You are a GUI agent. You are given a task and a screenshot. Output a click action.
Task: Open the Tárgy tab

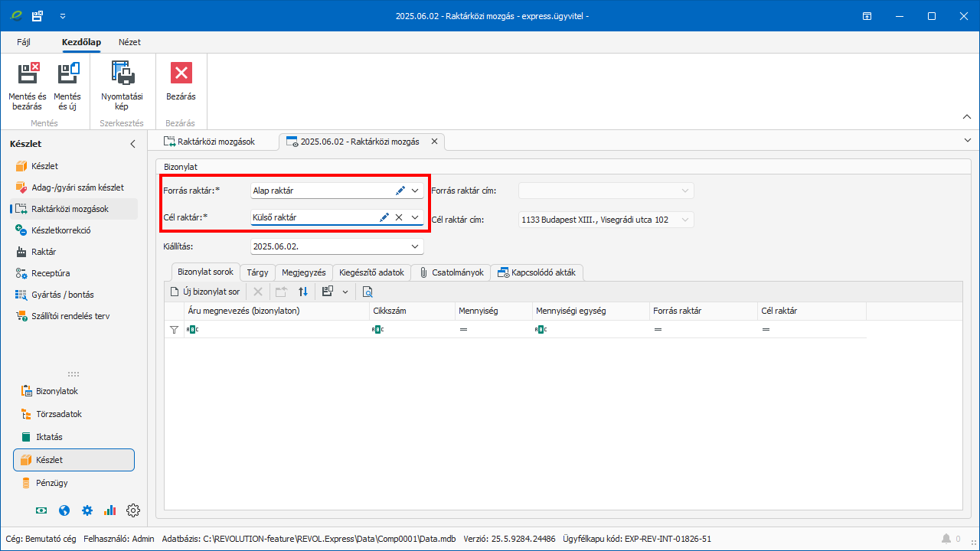click(x=257, y=272)
